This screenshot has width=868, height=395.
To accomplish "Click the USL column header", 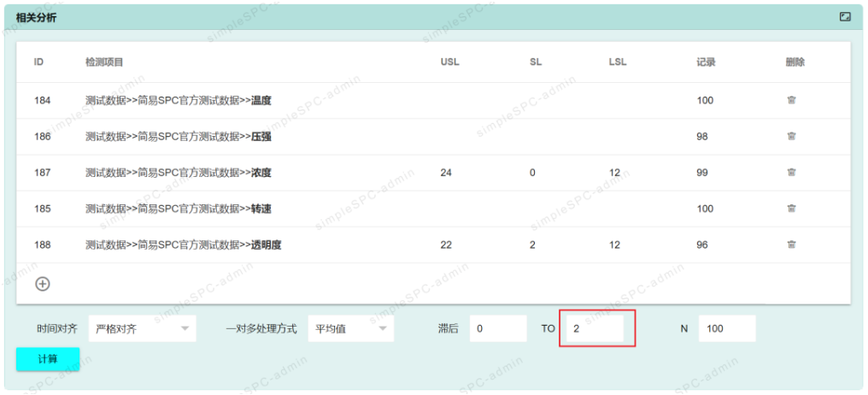I will (x=449, y=62).
